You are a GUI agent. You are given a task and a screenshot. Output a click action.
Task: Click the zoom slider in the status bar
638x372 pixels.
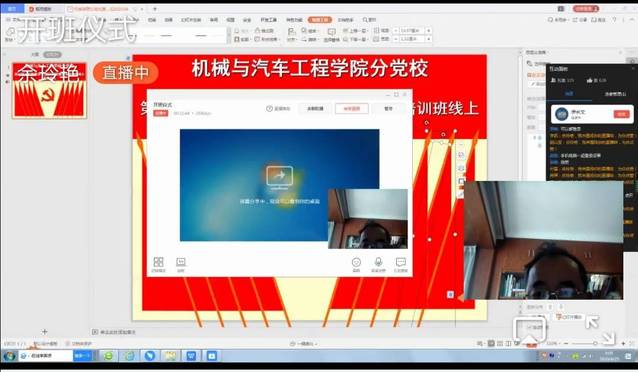click(595, 344)
